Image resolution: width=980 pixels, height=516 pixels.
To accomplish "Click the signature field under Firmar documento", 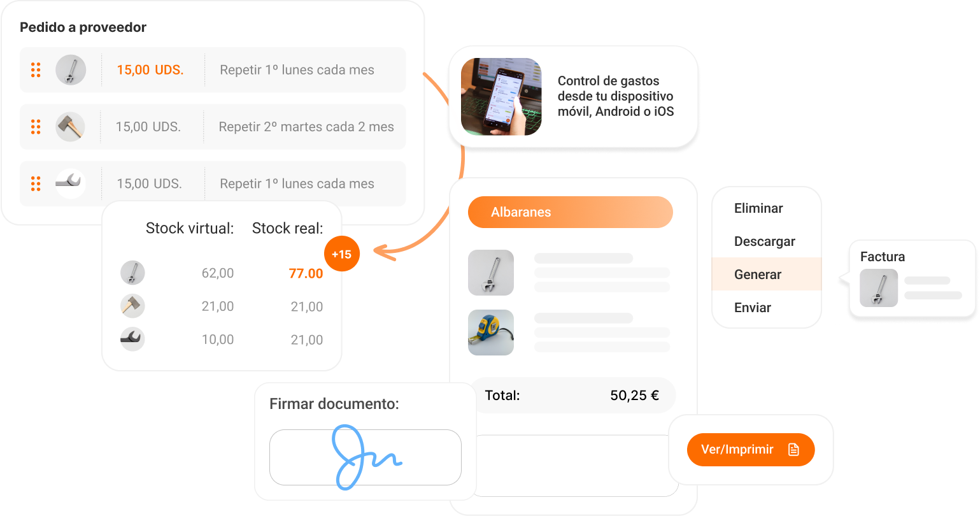I will click(x=366, y=457).
